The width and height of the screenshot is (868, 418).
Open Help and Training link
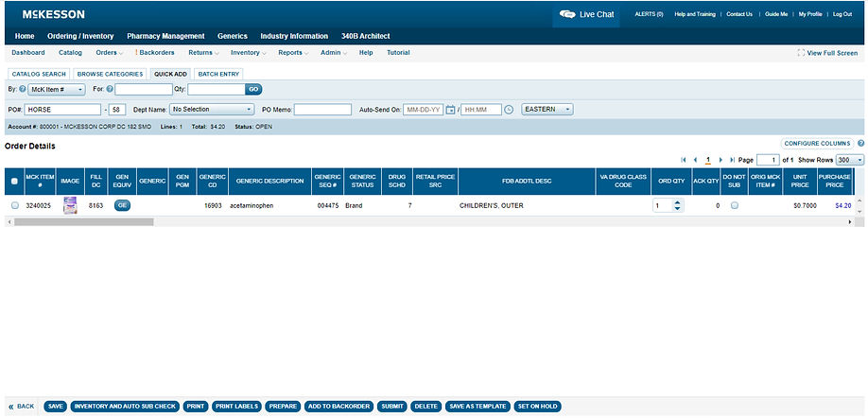[695, 14]
